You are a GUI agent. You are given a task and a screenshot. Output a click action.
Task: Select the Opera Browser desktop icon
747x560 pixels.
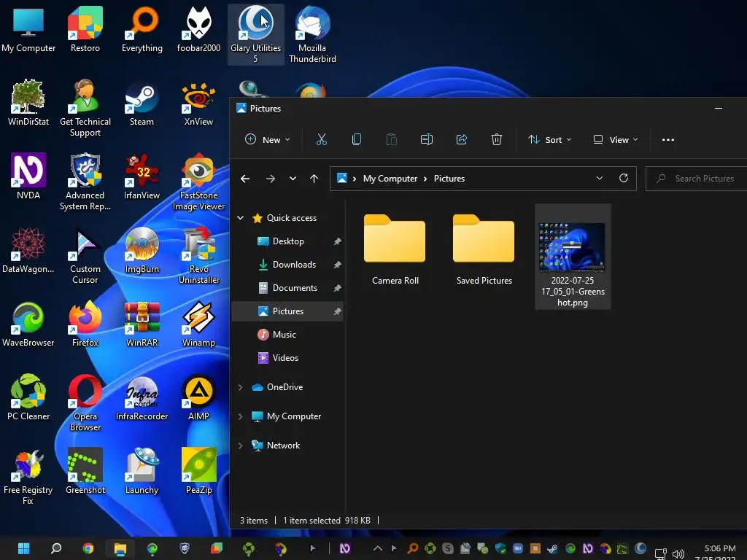pos(85,402)
